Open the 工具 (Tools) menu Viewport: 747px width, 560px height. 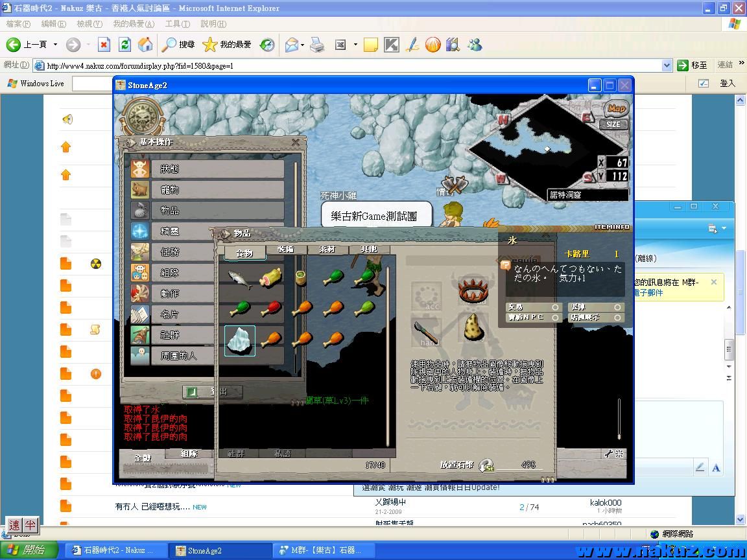click(177, 24)
